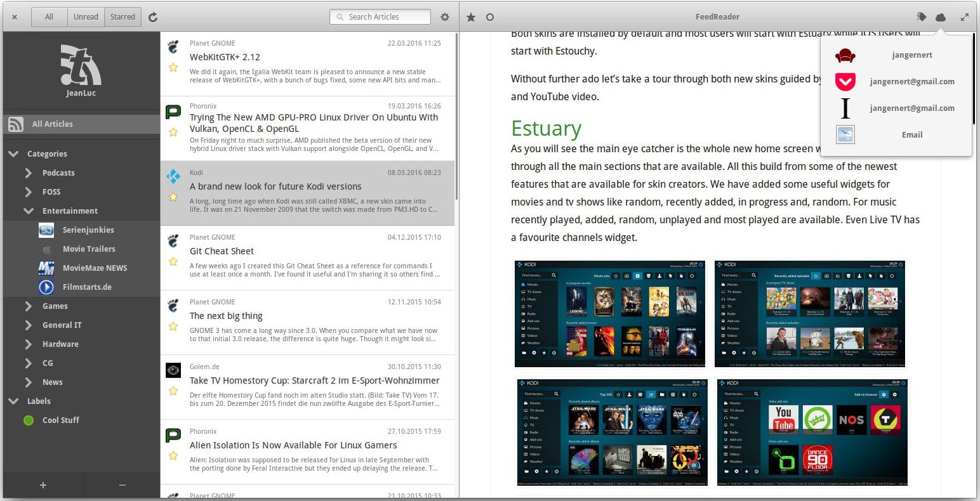The width and height of the screenshot is (980, 501).
Task: Toggle the star on The next big thing article
Action: pos(173,326)
